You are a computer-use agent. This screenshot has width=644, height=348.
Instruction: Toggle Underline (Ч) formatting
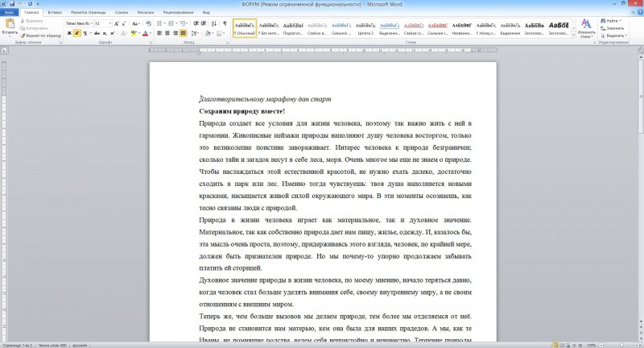(85, 33)
